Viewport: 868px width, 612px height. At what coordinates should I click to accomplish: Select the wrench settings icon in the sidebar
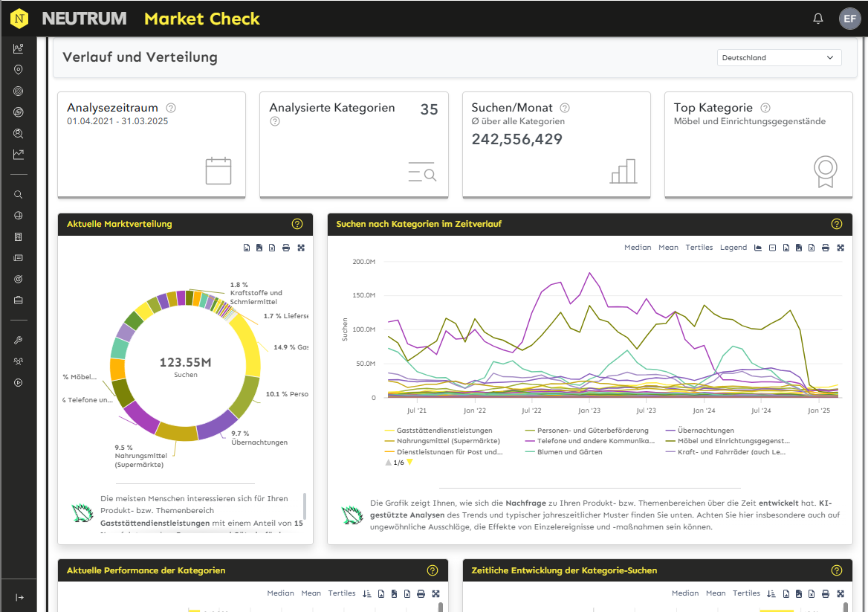(19, 340)
